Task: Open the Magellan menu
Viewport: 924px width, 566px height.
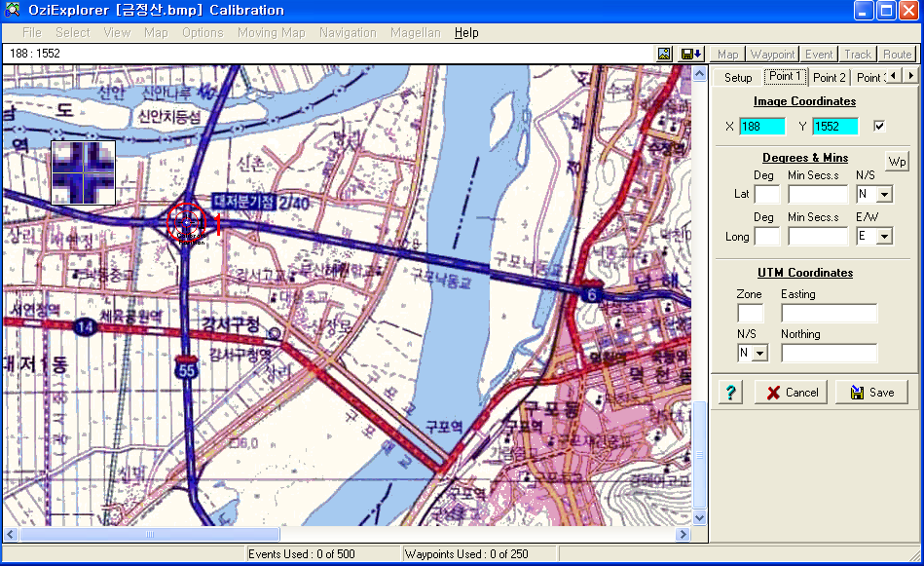Action: tap(416, 32)
